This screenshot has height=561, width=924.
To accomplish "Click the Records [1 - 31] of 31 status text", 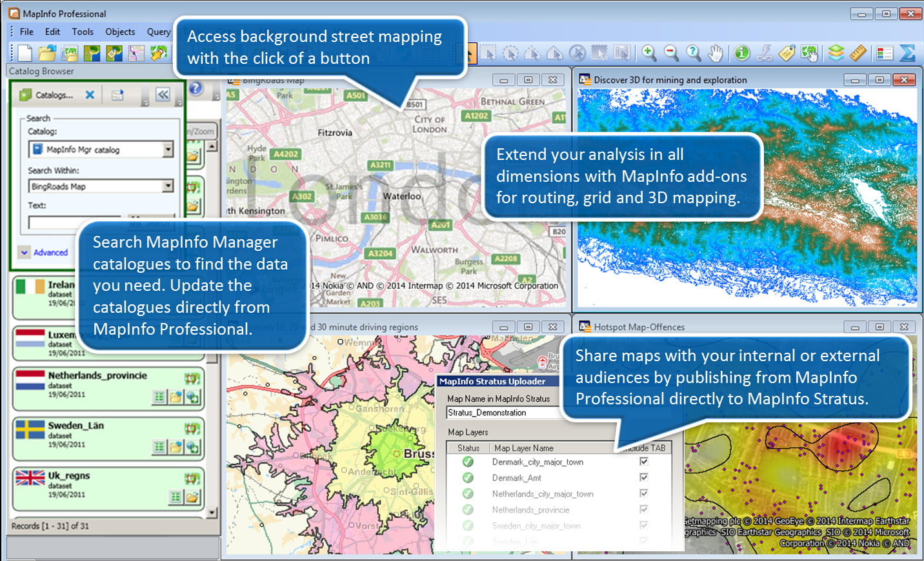I will point(50,526).
